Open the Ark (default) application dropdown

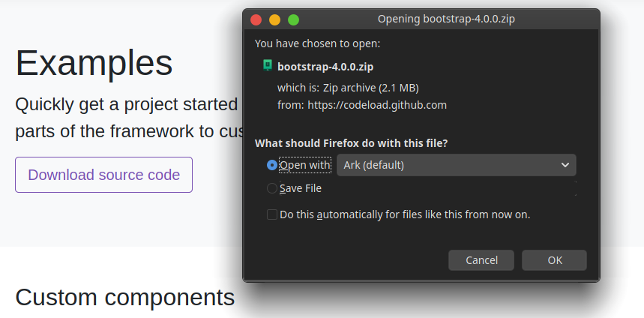click(x=456, y=165)
